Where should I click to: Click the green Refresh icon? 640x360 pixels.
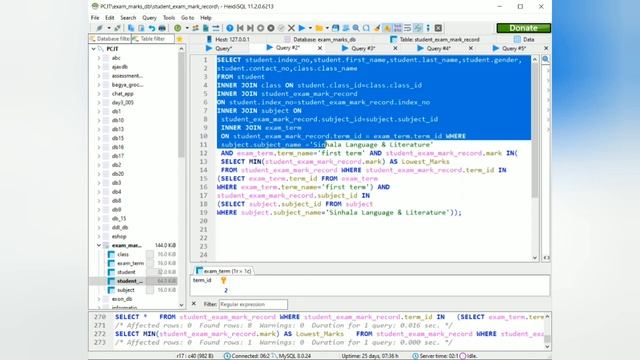[x=178, y=28]
